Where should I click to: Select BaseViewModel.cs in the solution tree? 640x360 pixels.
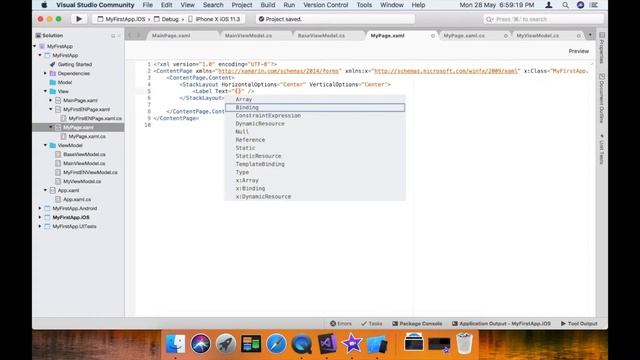click(x=84, y=154)
